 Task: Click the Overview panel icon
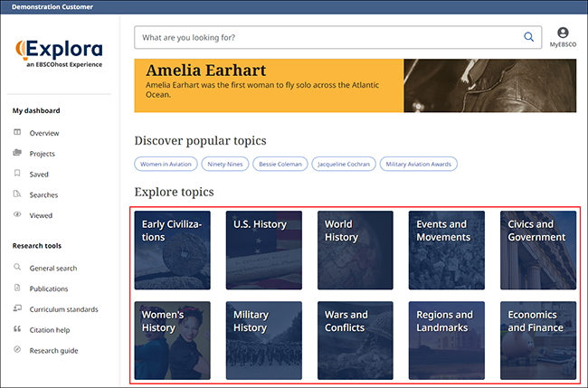[17, 132]
